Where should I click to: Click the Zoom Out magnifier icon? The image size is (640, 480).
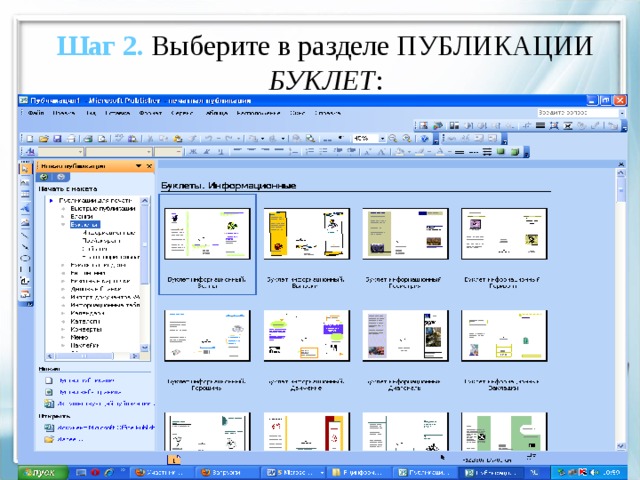point(393,139)
